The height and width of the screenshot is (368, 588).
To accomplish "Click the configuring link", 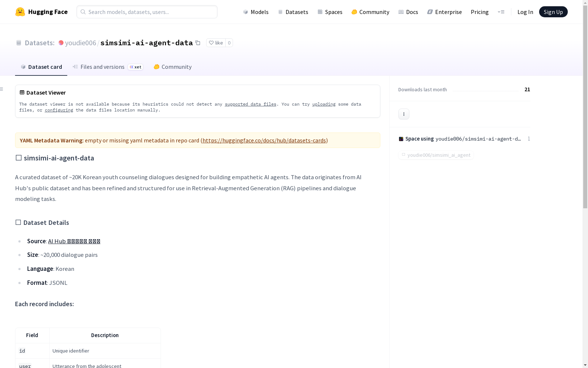I will (59, 110).
